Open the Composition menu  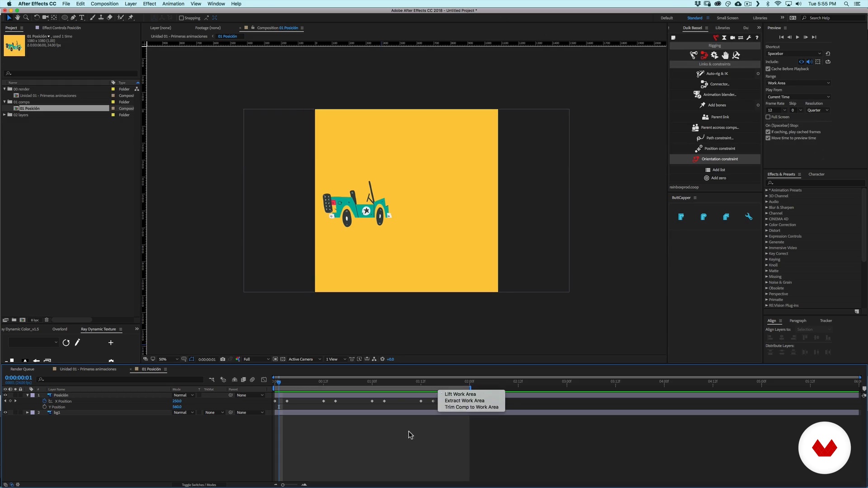pos(104,4)
